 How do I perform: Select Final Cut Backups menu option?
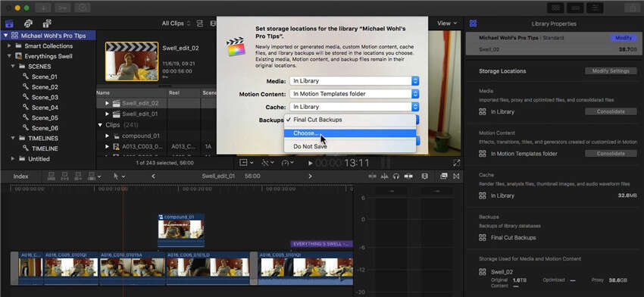tap(350, 120)
